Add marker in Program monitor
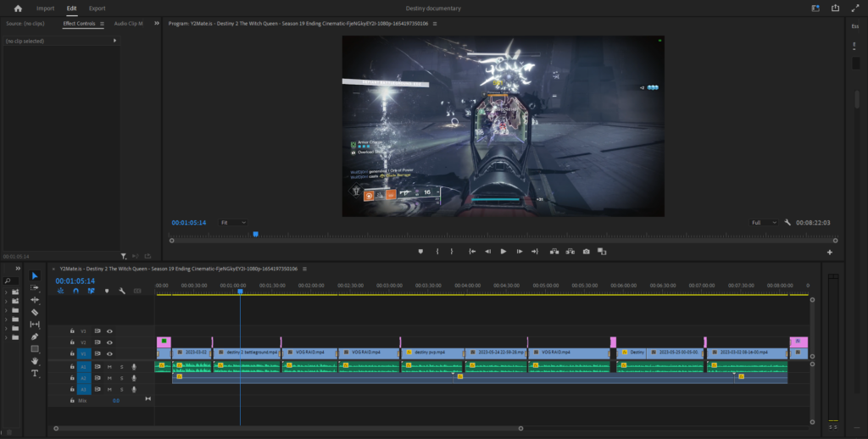The width and height of the screenshot is (868, 439). pos(420,252)
